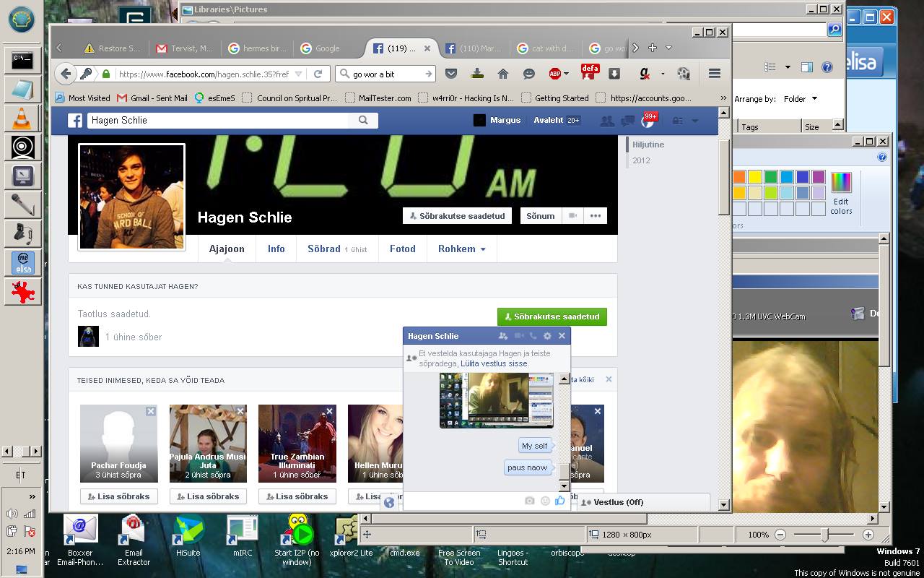
Task: Focus the chat message input box
Action: (x=462, y=501)
